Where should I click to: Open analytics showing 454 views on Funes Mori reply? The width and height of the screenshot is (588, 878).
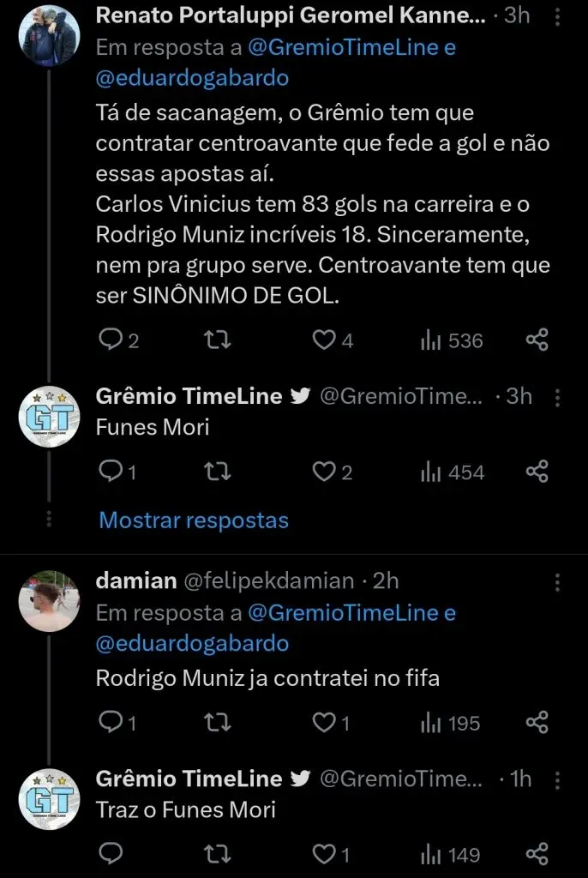[x=437, y=471]
